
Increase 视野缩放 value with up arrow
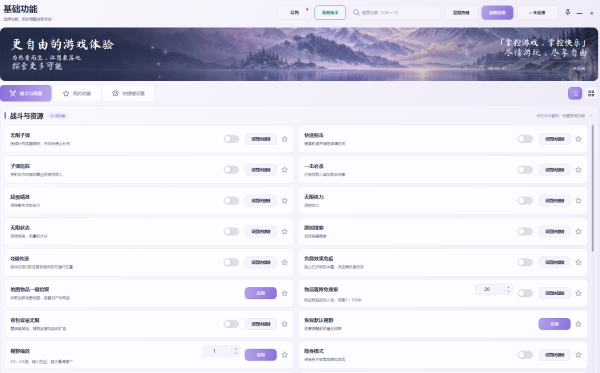236,349
